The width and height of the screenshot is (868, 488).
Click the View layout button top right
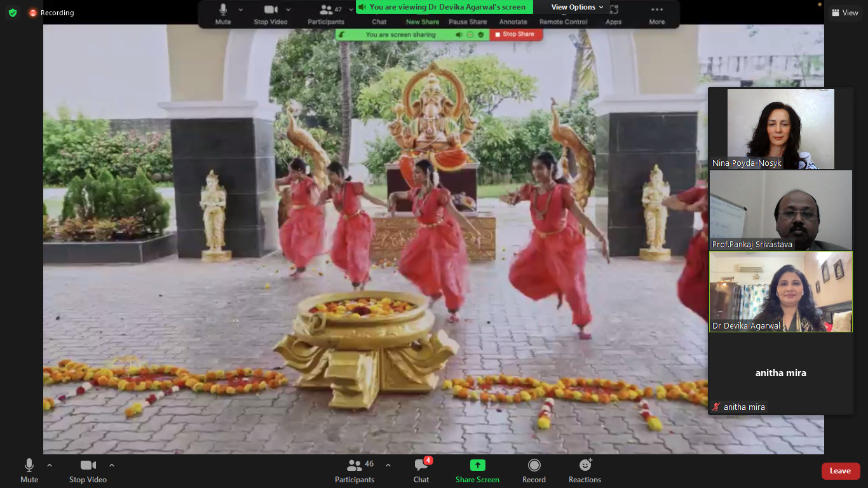(844, 13)
